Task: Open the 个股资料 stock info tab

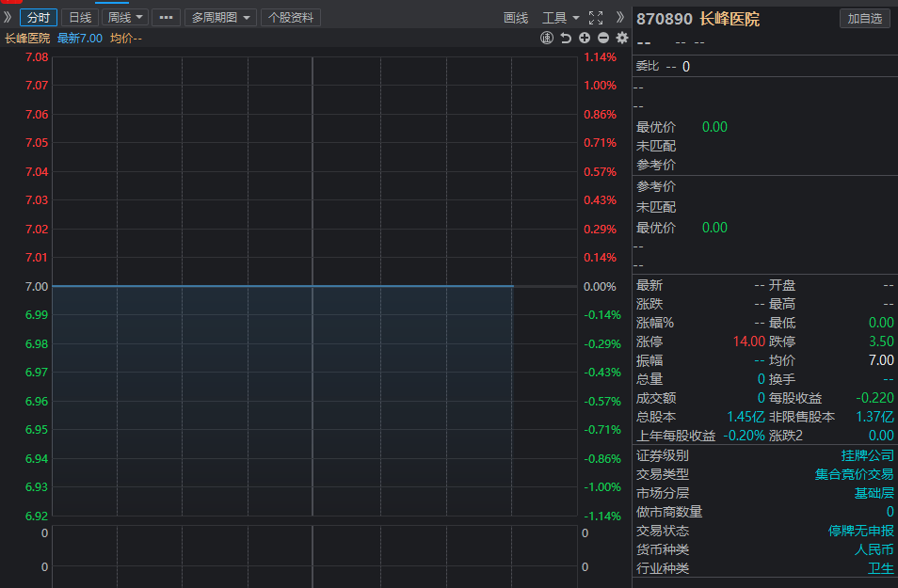Action: pos(292,18)
